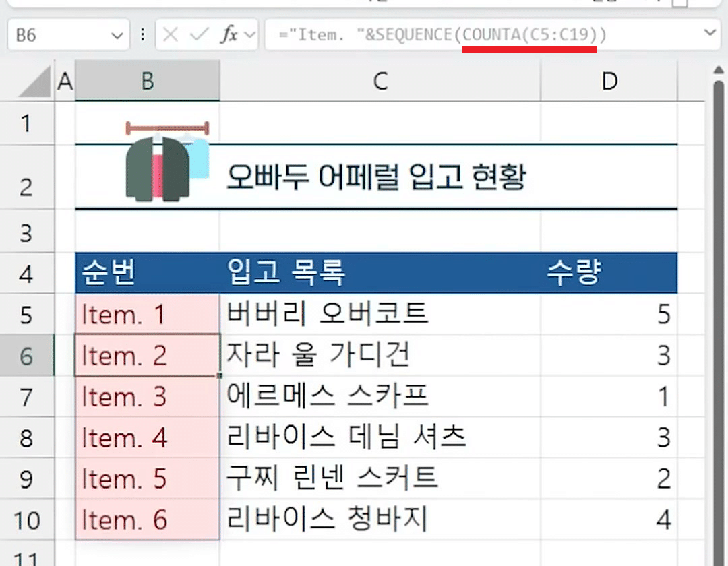
Task: Select column D header
Action: point(609,81)
